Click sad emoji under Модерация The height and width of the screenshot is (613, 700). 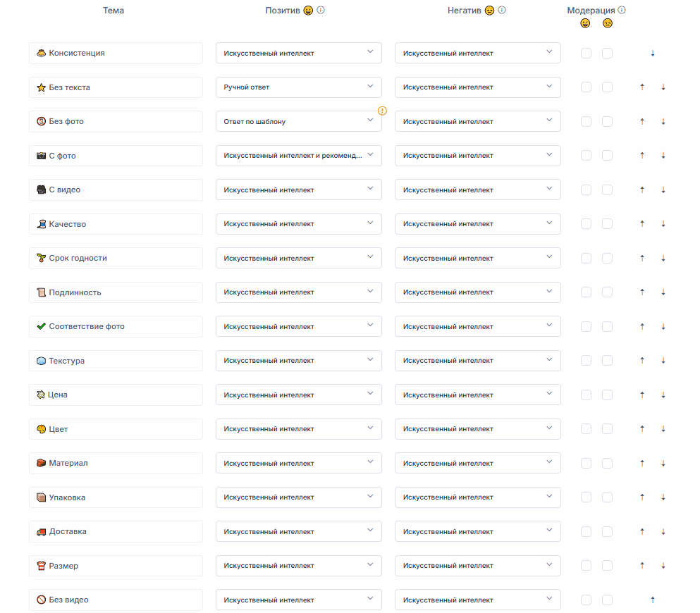608,23
